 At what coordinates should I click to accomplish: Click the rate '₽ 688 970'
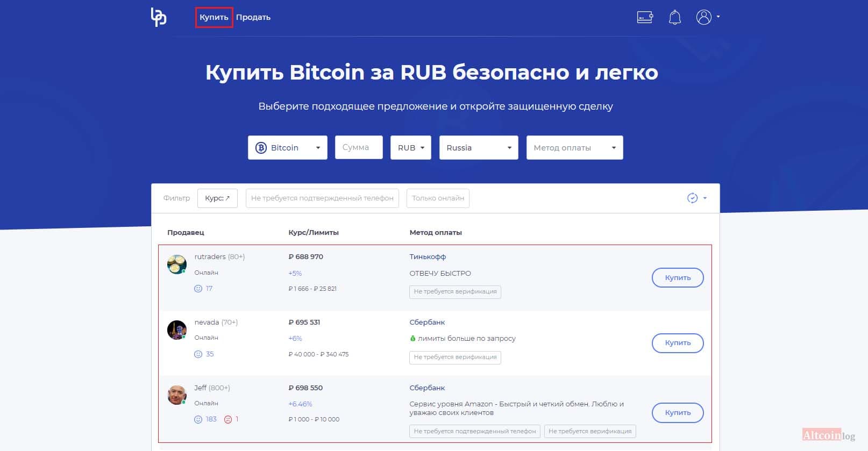305,256
